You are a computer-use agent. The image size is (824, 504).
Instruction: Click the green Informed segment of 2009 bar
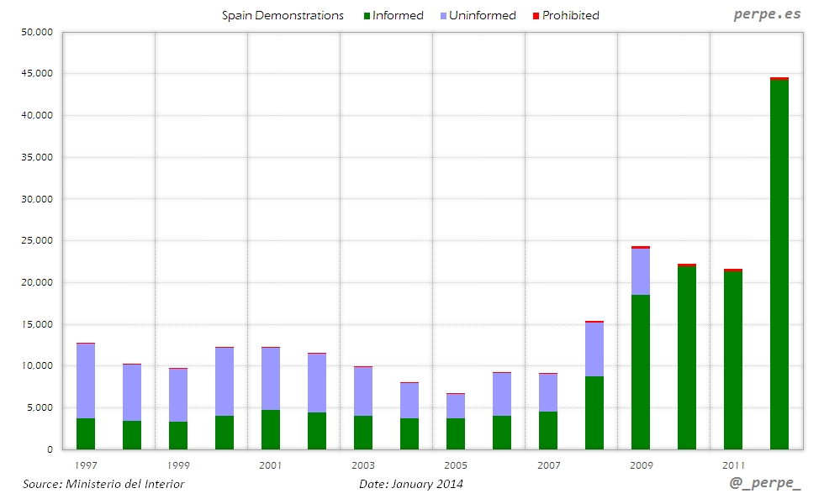point(641,372)
